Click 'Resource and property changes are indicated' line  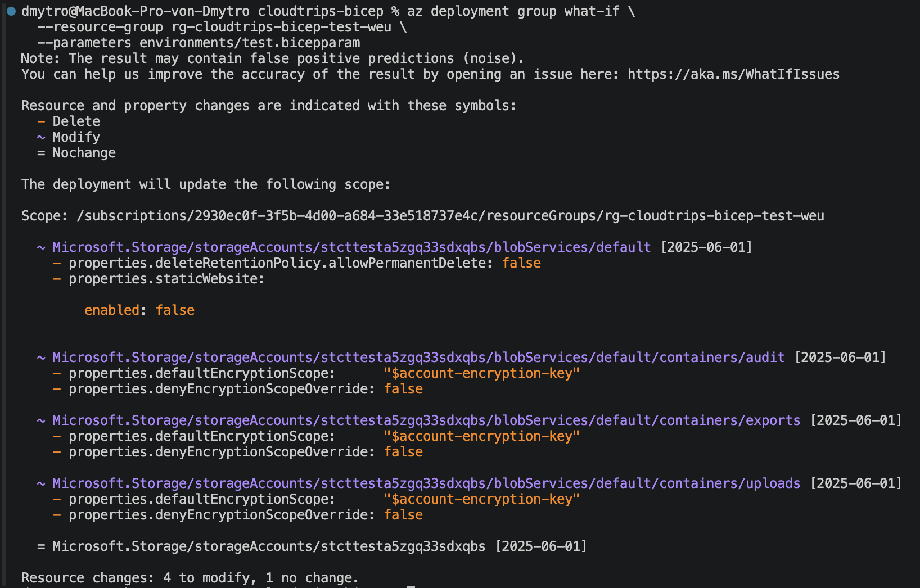click(269, 106)
